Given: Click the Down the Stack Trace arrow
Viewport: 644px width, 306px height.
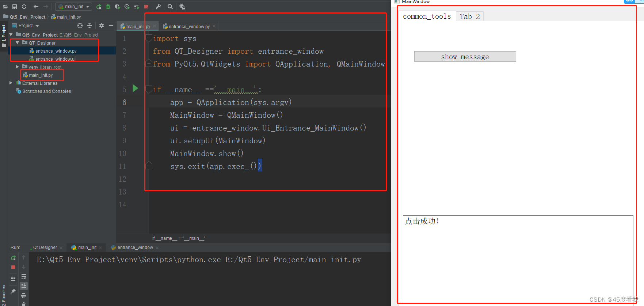Looking at the screenshot, I should coord(24,267).
